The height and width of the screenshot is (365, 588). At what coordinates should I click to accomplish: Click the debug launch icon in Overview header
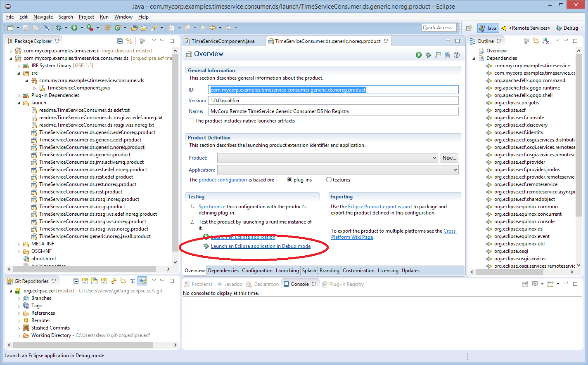click(428, 55)
